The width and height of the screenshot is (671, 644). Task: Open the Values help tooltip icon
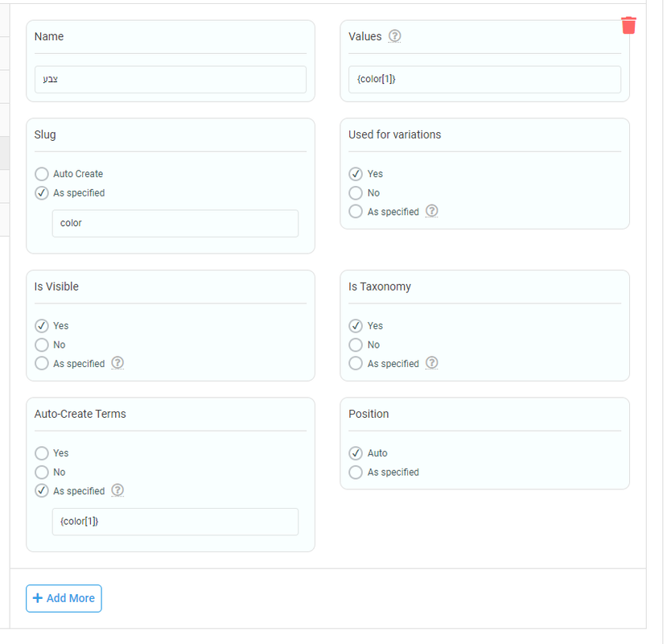[394, 36]
